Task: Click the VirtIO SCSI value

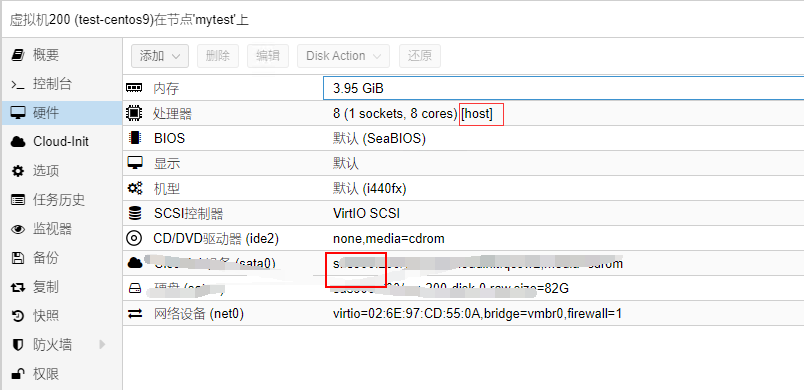Action: tap(366, 214)
